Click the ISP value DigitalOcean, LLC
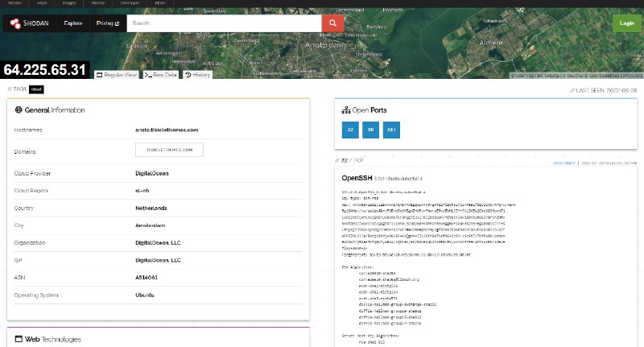 [158, 260]
